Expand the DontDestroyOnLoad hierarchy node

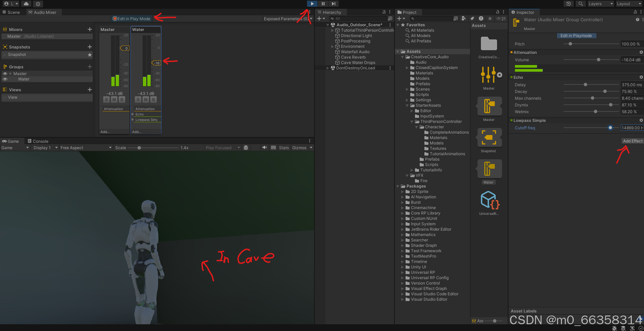click(328, 68)
